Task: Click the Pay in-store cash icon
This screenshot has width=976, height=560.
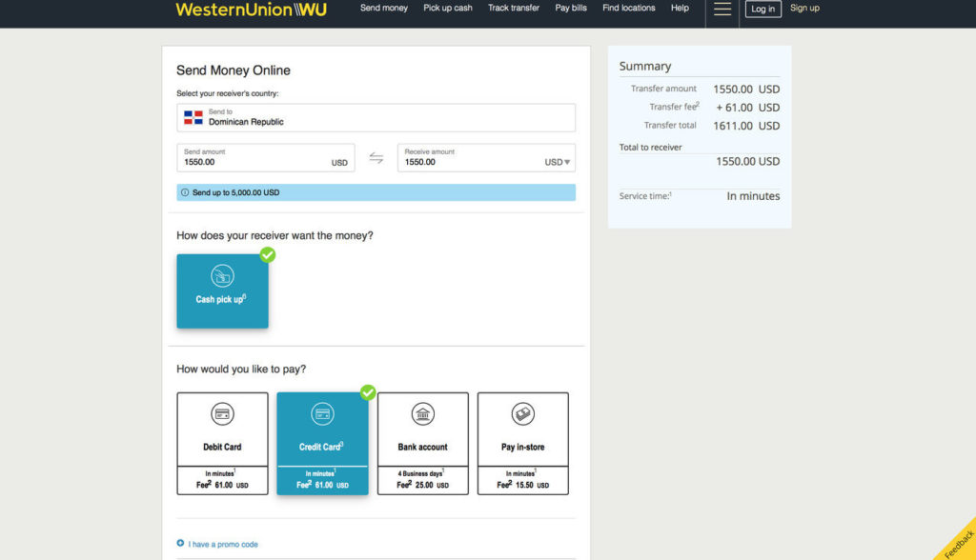Action: 523,413
